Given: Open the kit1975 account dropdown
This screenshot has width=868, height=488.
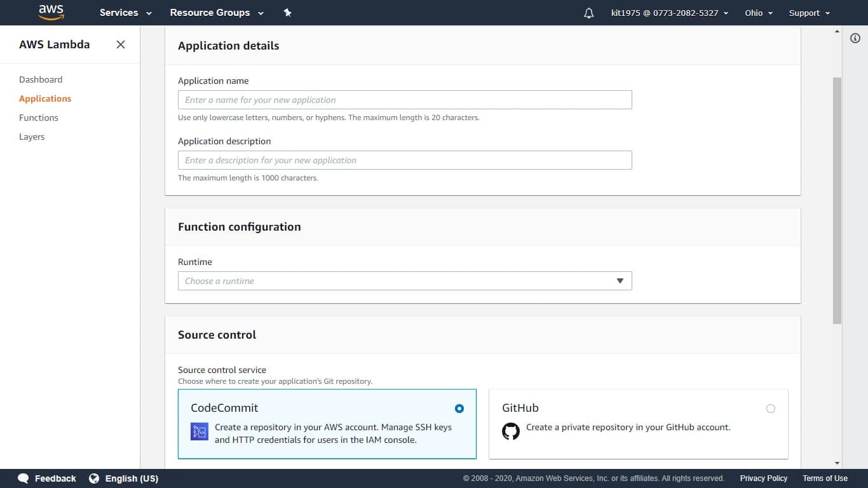Looking at the screenshot, I should pyautogui.click(x=670, y=13).
